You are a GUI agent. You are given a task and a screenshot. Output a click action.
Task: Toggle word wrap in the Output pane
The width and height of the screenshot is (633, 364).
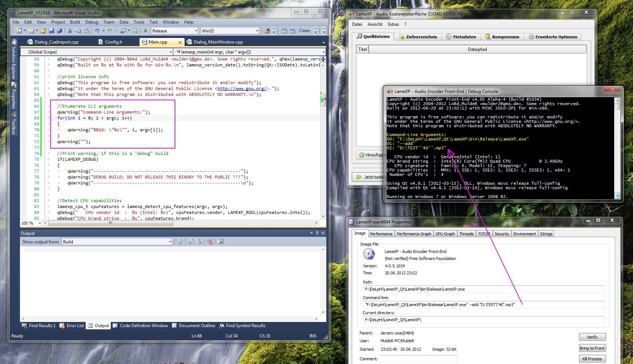(x=220, y=242)
